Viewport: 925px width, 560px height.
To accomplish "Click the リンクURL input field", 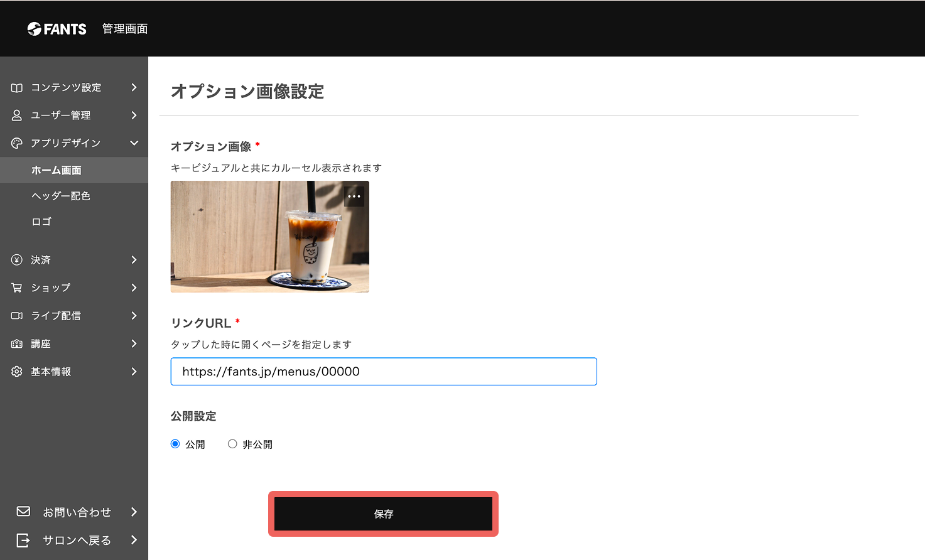I will click(384, 372).
